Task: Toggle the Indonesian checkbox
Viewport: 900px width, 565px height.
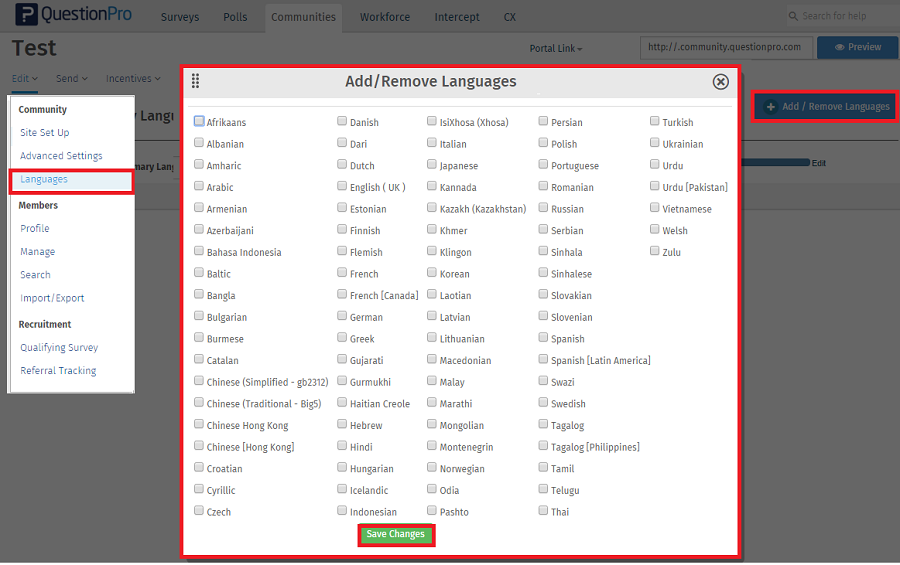Action: click(x=342, y=510)
